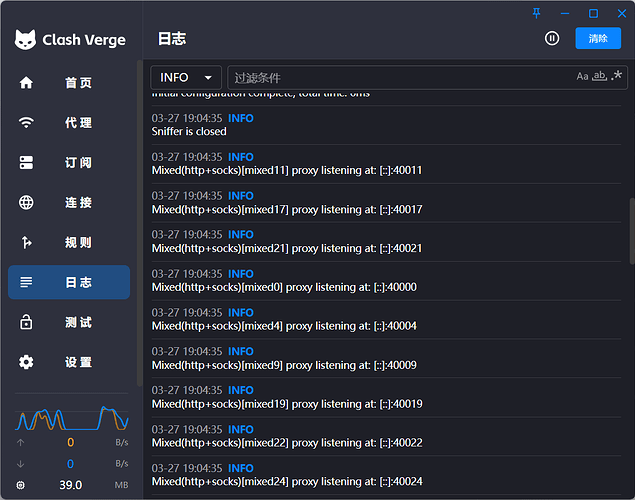Click the 清除 clear logs button
Image resolution: width=635 pixels, height=500 pixels.
coord(598,38)
